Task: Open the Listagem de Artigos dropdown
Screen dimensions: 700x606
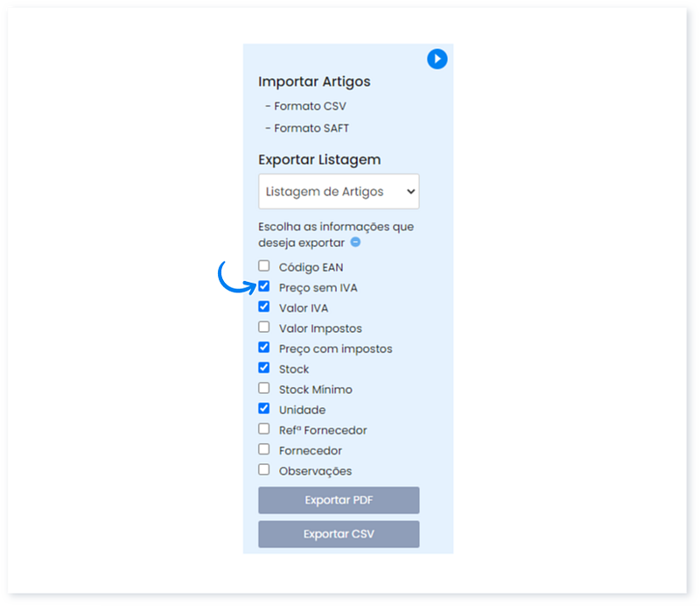Action: (x=339, y=192)
